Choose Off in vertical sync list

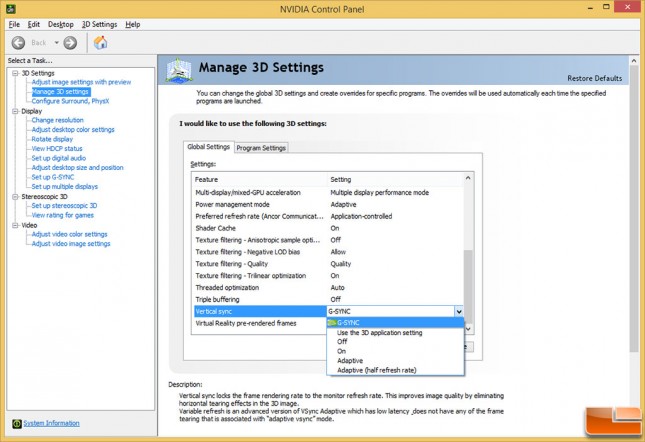[395, 342]
